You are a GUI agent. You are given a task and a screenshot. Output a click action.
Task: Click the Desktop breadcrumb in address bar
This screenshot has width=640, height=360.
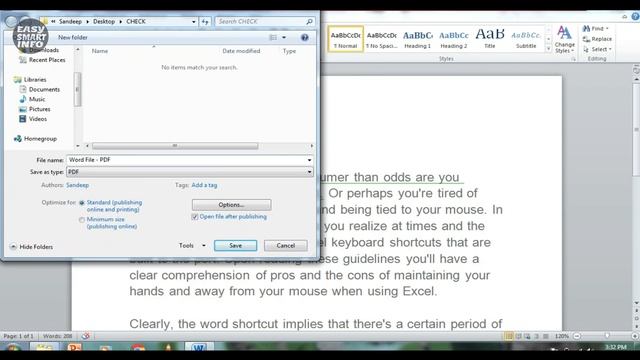click(x=104, y=22)
